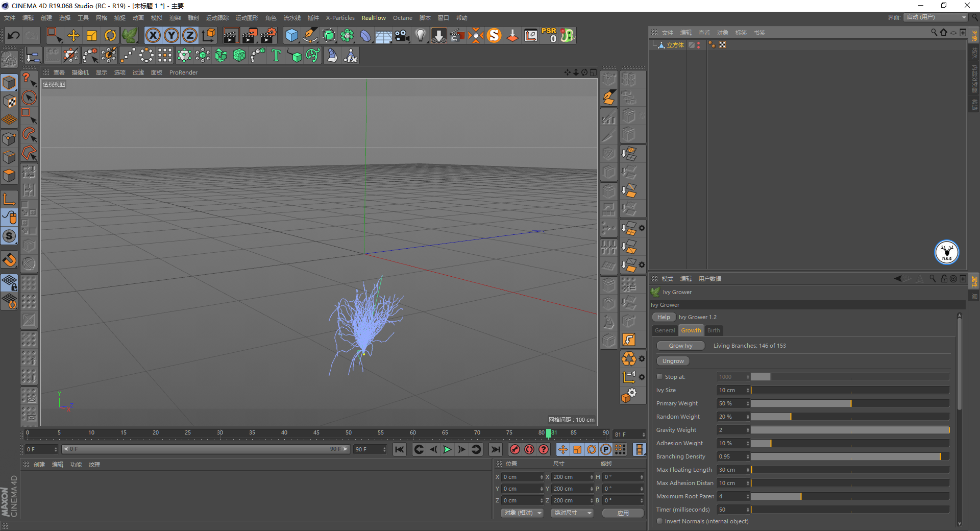This screenshot has height=531, width=980.
Task: Click the Ivy Grower Help button
Action: tap(664, 317)
